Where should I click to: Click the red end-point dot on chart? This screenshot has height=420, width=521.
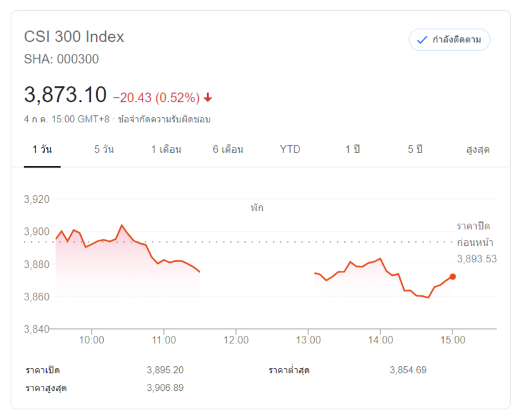(x=453, y=276)
